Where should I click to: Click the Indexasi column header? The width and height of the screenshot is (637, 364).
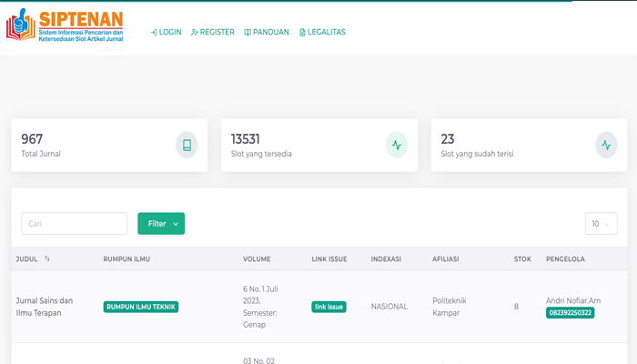pyautogui.click(x=387, y=259)
